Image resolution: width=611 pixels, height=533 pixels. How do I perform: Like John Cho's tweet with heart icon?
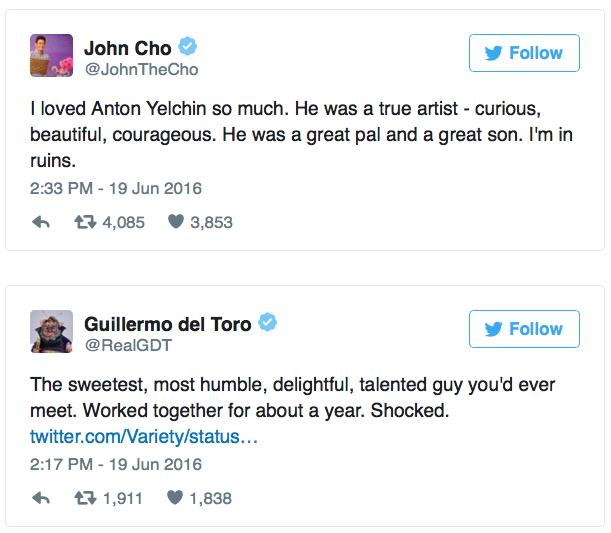click(x=176, y=222)
